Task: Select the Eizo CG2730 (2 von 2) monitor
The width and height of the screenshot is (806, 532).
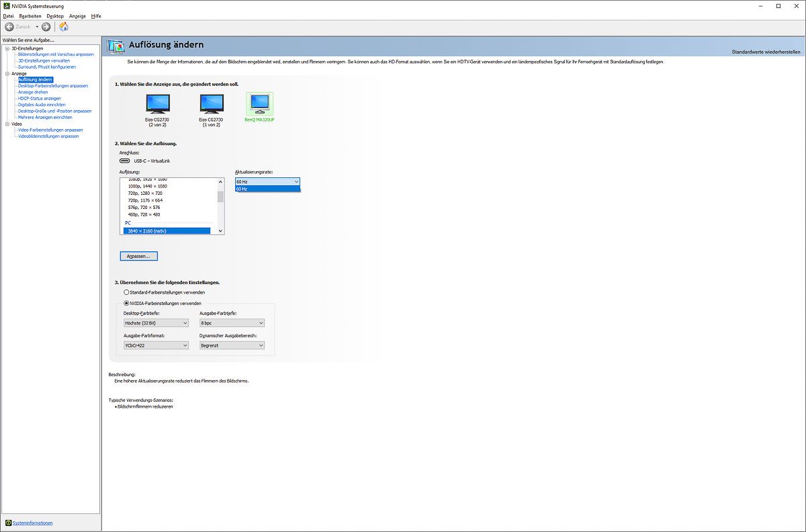Action: [158, 104]
